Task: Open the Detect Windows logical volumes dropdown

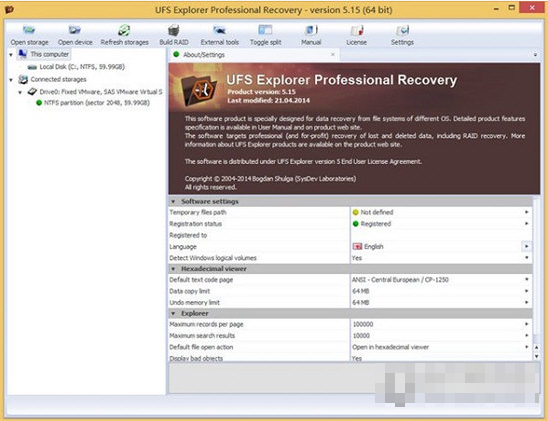Action: click(x=526, y=258)
